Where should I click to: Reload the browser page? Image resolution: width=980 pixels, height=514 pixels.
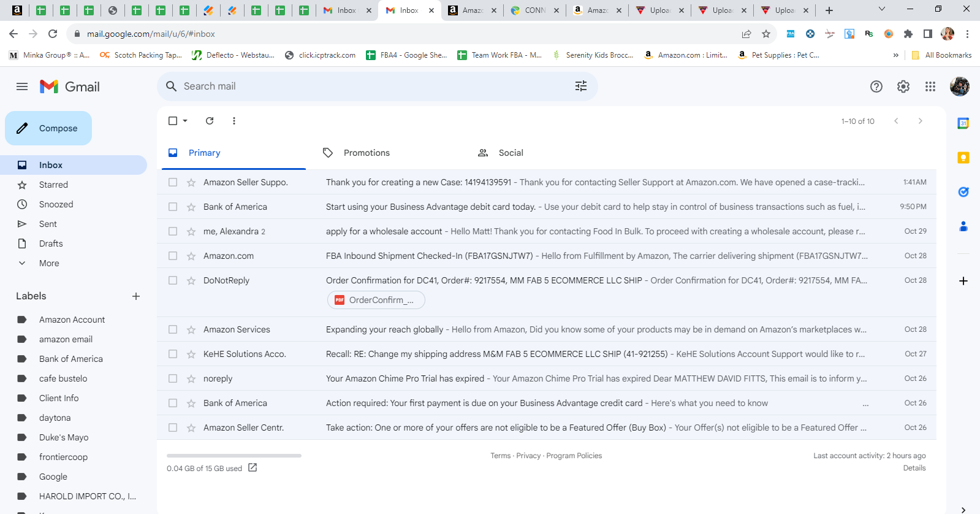(53, 34)
